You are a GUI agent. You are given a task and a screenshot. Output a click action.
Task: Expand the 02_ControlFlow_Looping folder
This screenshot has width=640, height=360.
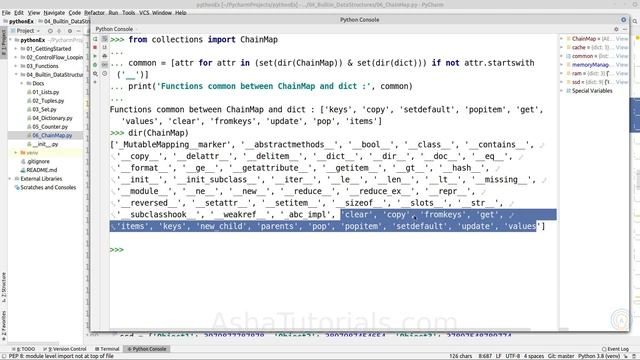point(16,57)
